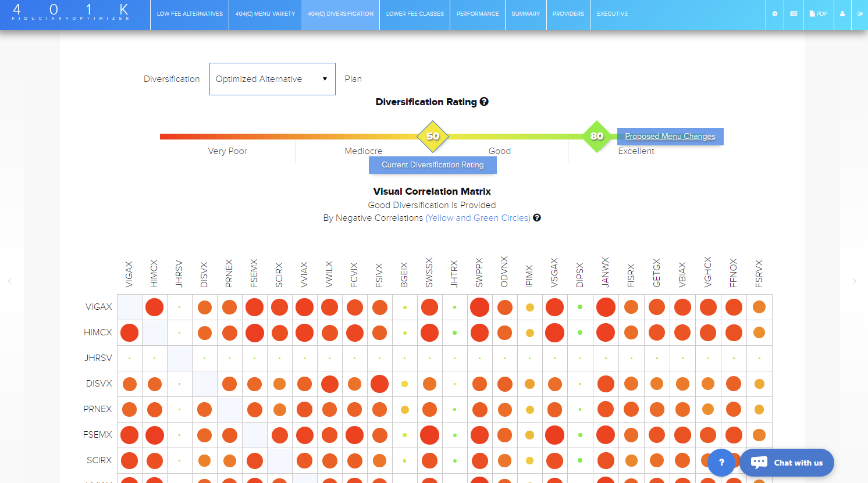Screen dimensions: 868x483
Task: Switch to Low Fee Alternatives tab
Action: tap(190, 14)
